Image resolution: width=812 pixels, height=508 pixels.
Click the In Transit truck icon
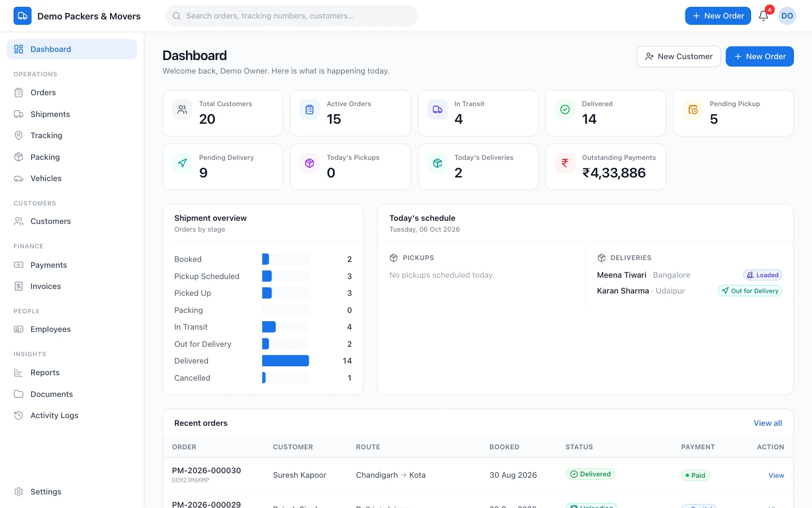pyautogui.click(x=438, y=109)
